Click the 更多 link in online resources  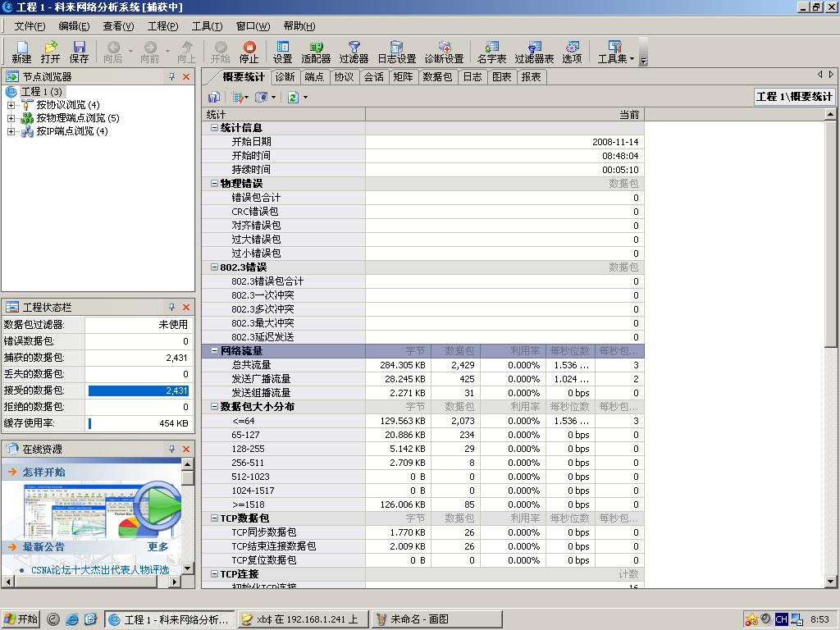(158, 547)
